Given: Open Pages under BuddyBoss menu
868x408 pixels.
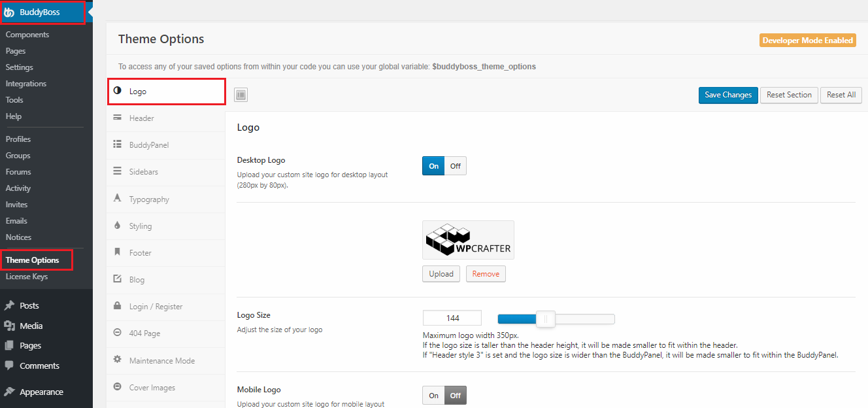Looking at the screenshot, I should point(16,51).
